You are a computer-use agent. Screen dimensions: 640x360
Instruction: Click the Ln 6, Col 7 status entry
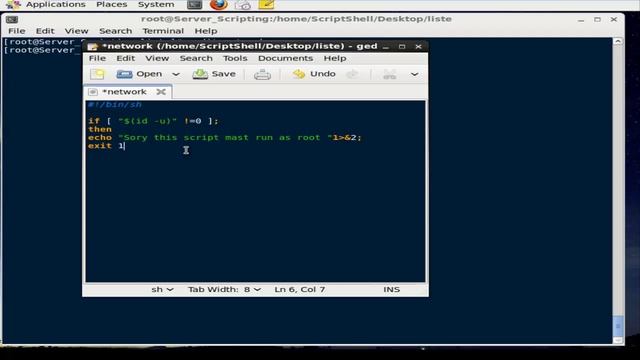(x=300, y=289)
